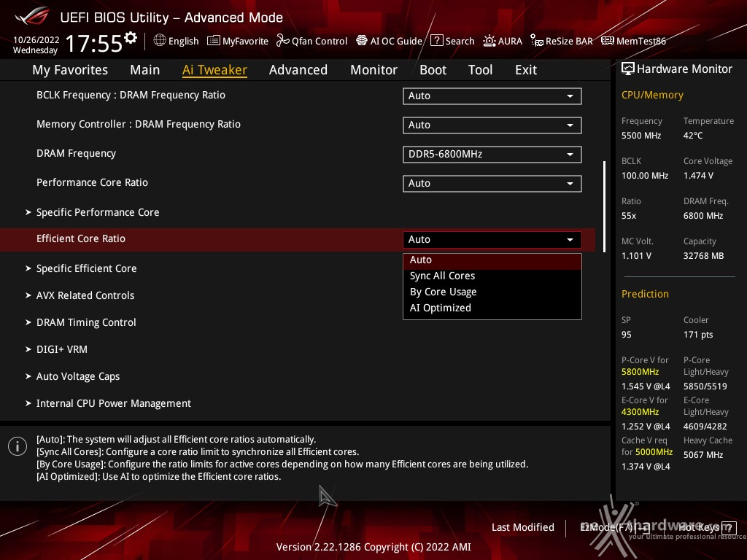
Task: Click the 5500 MHz frequency value
Action: point(641,136)
